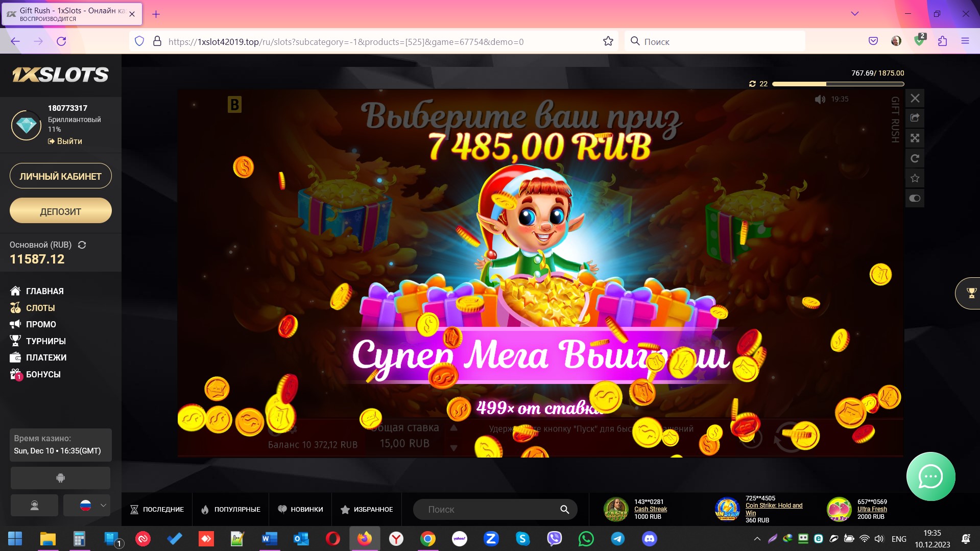Open the live chat bubble
This screenshot has height=551, width=980.
(x=930, y=476)
